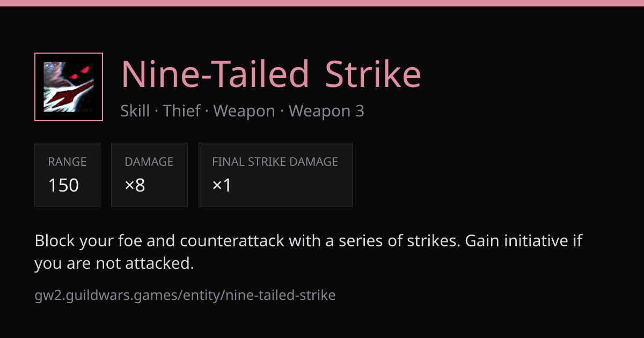Click the value 150 under Range
Image resolution: width=644 pixels, height=338 pixels.
point(63,185)
